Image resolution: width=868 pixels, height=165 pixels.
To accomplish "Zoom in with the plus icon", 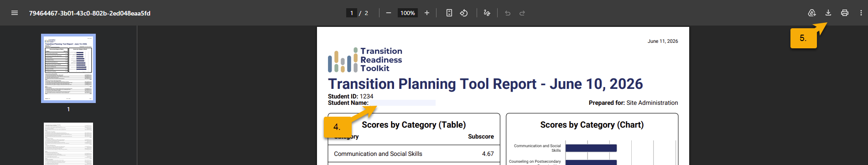I will point(427,13).
